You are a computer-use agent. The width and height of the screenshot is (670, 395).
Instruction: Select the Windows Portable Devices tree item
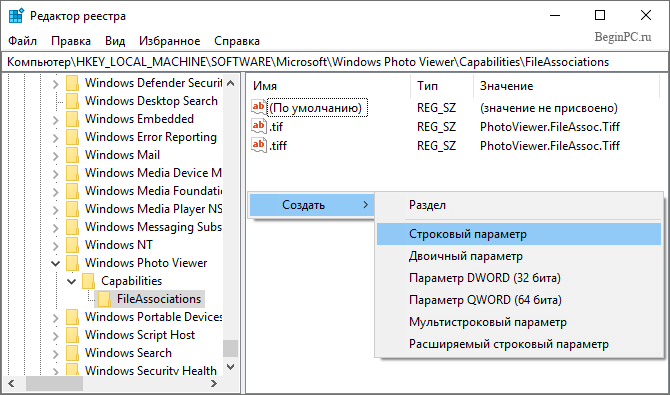[153, 317]
